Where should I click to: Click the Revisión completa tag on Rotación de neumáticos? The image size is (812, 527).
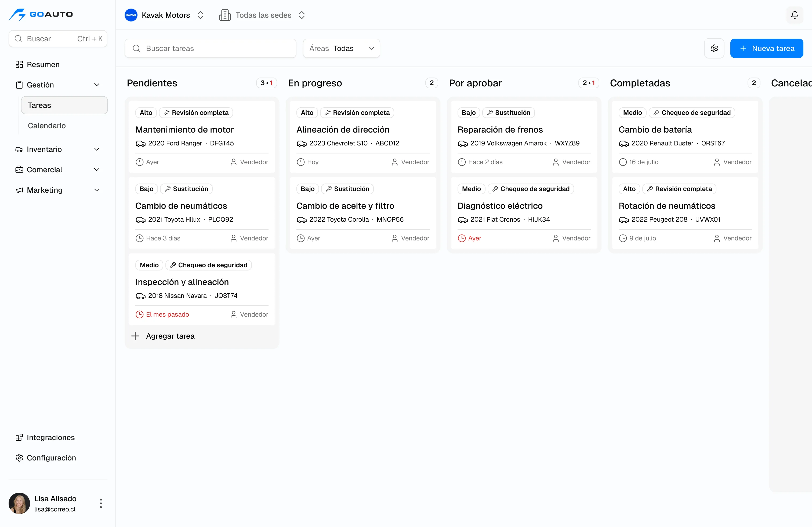click(679, 189)
